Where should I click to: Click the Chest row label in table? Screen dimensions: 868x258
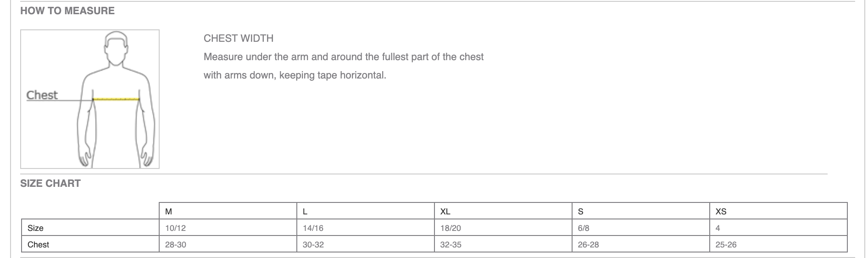coord(38,245)
